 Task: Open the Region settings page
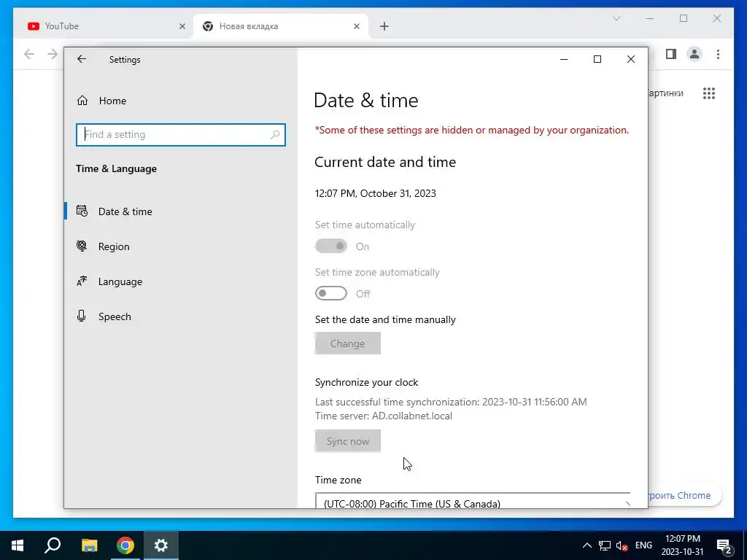114,246
